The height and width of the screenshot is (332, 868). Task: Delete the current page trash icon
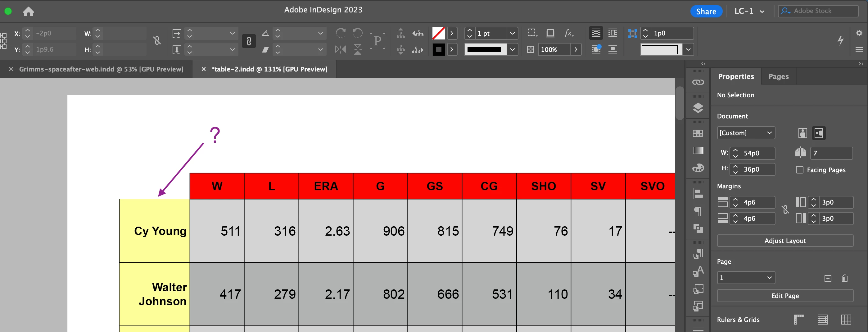tap(844, 278)
